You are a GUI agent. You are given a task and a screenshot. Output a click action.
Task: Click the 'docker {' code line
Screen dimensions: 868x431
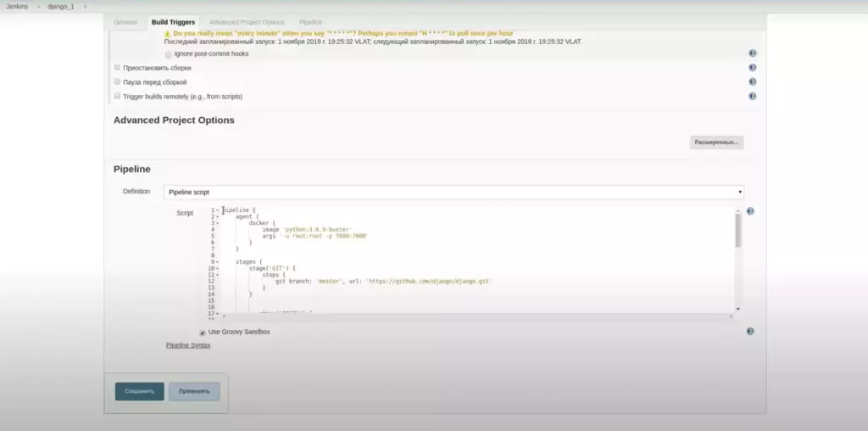point(262,223)
